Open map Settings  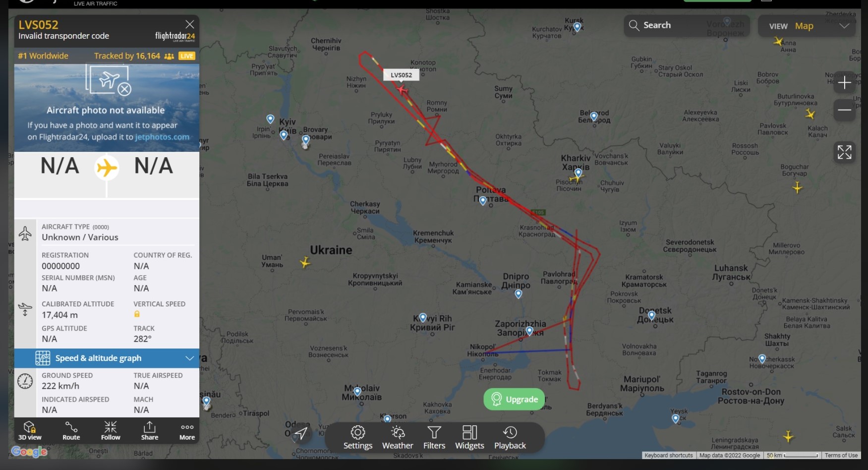pyautogui.click(x=357, y=437)
